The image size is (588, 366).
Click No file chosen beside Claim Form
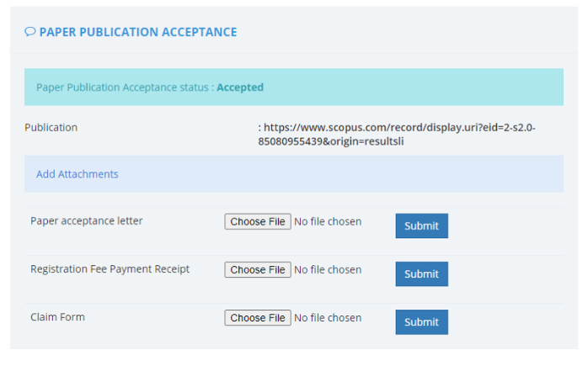pyautogui.click(x=328, y=318)
